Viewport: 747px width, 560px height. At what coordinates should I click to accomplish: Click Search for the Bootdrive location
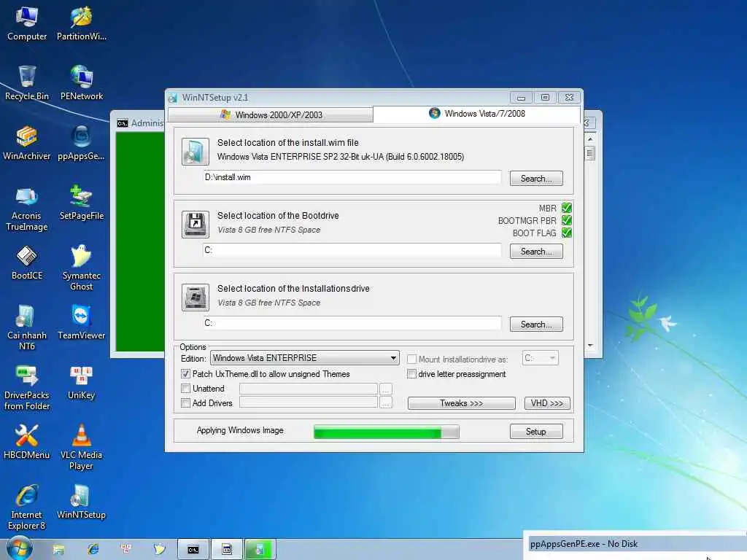click(x=536, y=252)
